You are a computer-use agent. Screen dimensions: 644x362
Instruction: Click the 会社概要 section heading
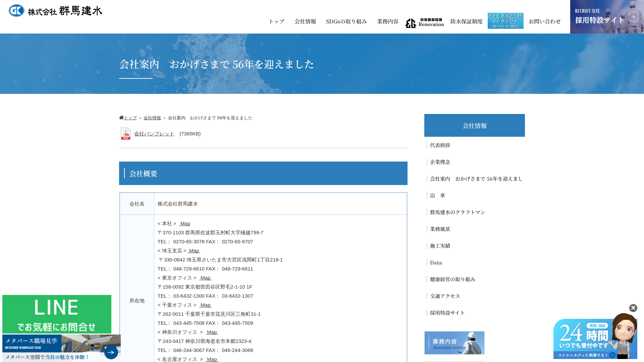point(263,173)
